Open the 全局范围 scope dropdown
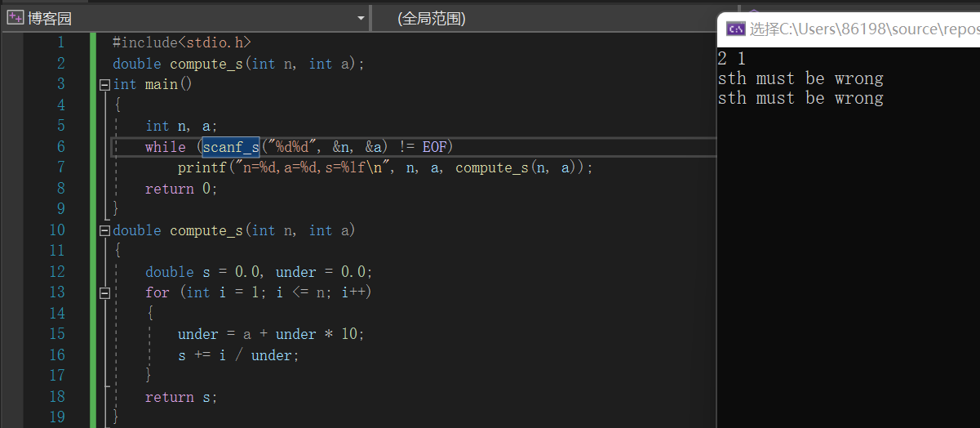 (539, 18)
